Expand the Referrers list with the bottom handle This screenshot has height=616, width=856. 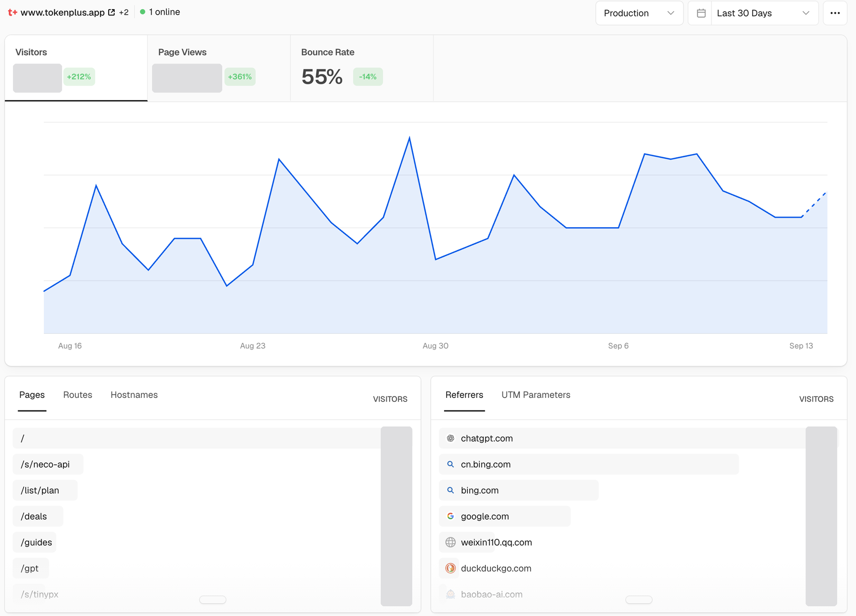(638, 600)
